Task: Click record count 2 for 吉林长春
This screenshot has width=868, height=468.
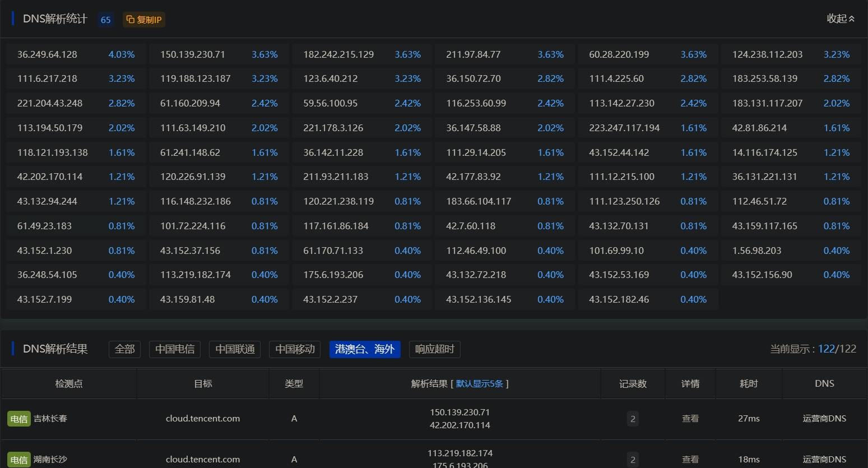Action: tap(633, 419)
